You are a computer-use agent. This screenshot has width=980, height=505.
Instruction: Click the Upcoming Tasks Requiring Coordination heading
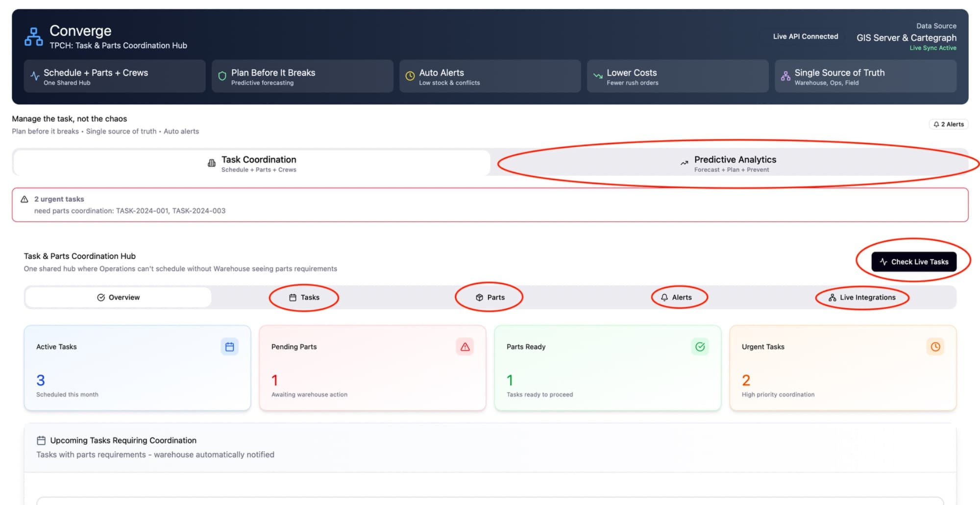click(123, 440)
